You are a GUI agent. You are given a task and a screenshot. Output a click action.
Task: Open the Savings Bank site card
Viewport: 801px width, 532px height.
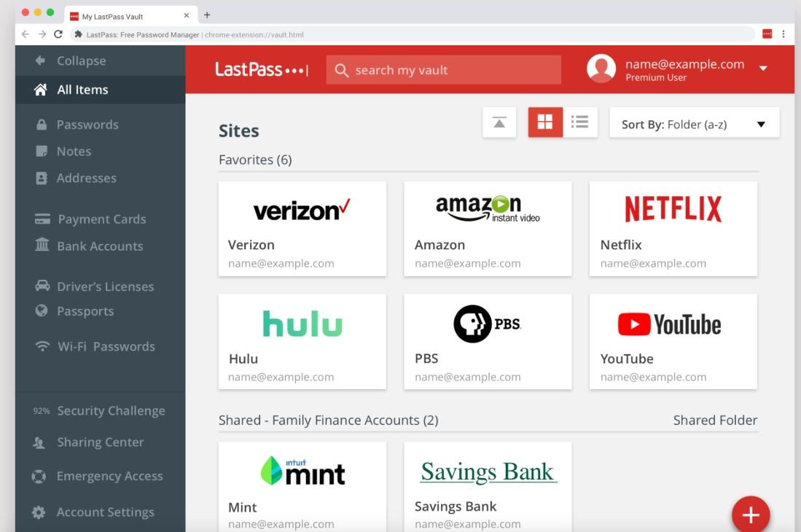(x=488, y=487)
